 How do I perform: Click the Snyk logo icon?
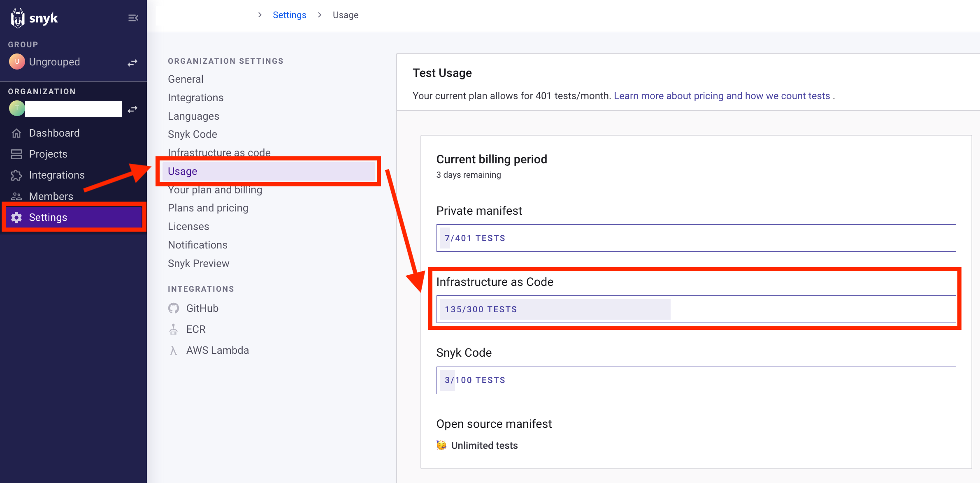[18, 18]
